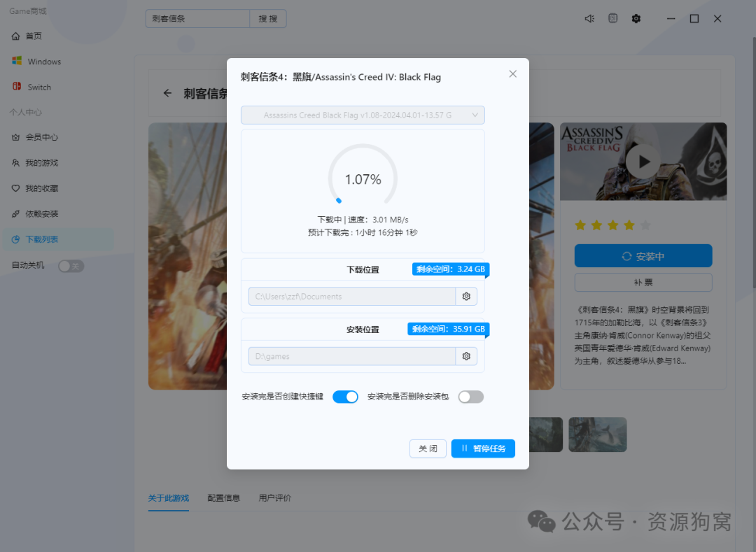This screenshot has height=552, width=756.
Task: Click 剩余空间: 3.24 GB badge
Action: tap(450, 269)
